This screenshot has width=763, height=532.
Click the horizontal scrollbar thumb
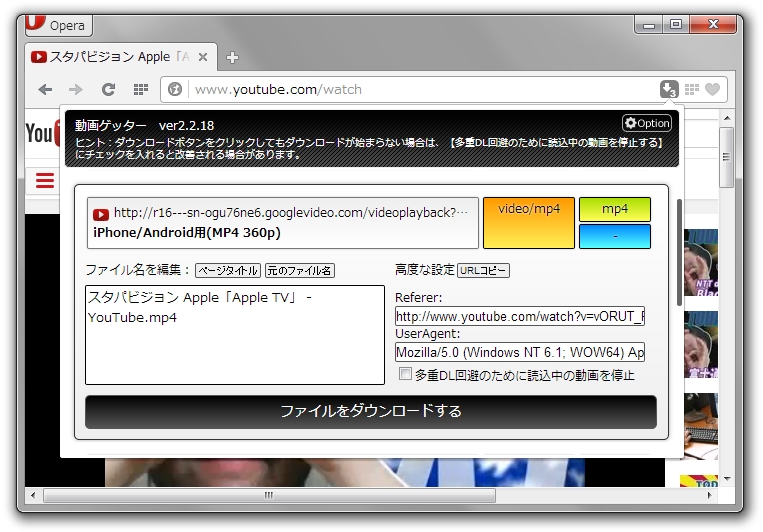(269, 495)
